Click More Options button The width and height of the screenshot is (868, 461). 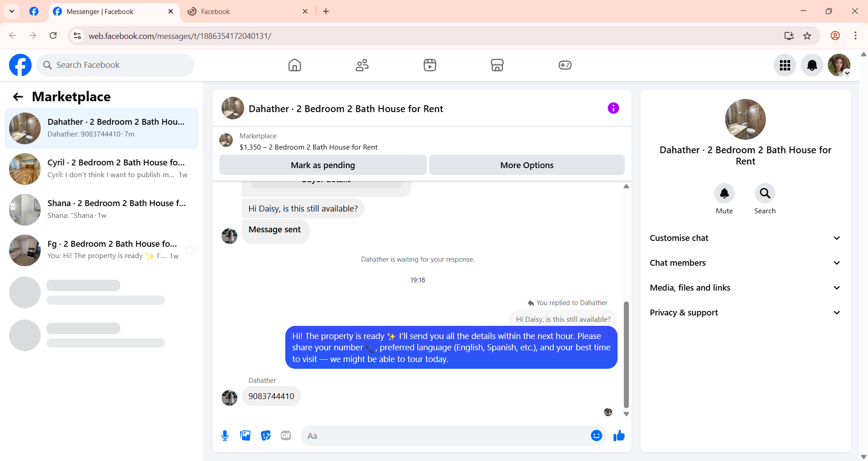click(x=527, y=165)
